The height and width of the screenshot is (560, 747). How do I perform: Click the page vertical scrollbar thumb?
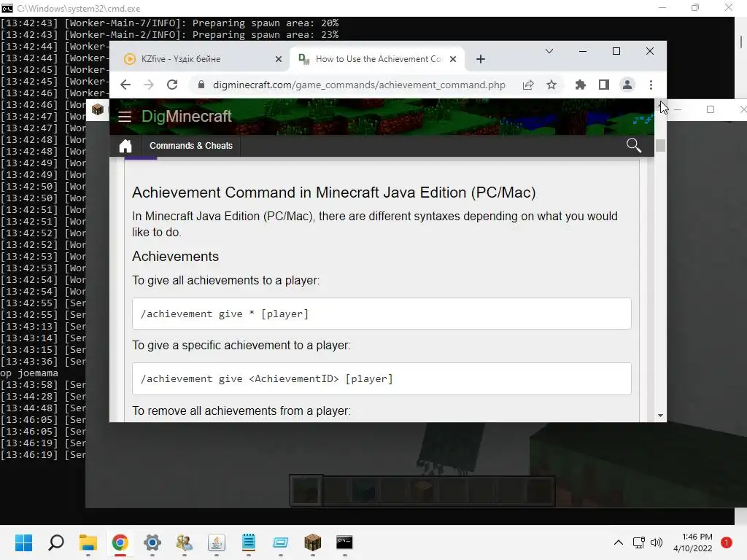tap(660, 145)
